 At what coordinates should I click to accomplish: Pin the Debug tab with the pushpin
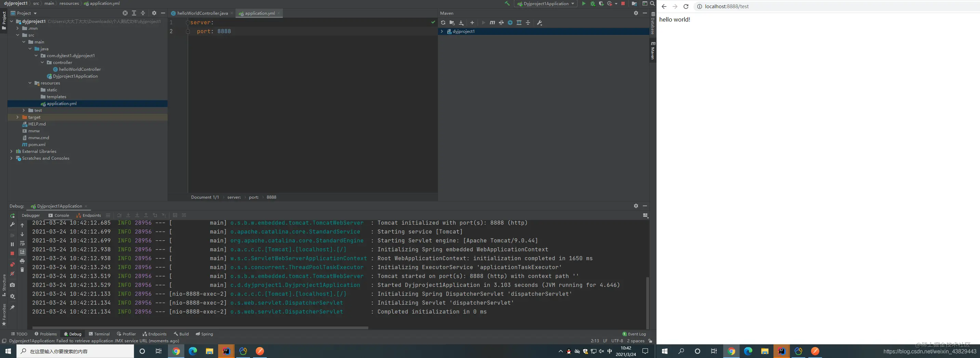coord(12,307)
